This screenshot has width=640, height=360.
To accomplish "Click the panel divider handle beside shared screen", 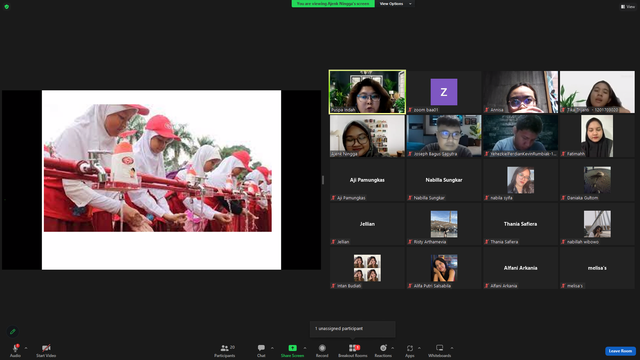I will [x=323, y=180].
